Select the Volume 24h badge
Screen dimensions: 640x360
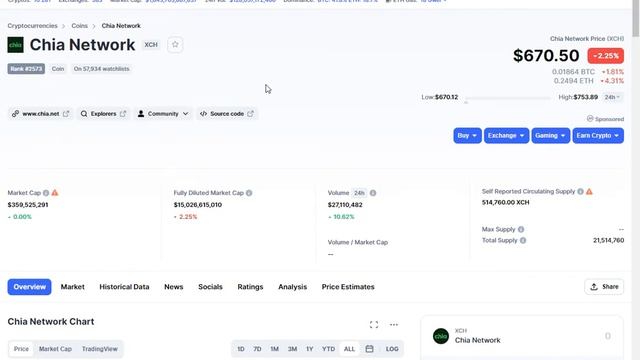(359, 193)
